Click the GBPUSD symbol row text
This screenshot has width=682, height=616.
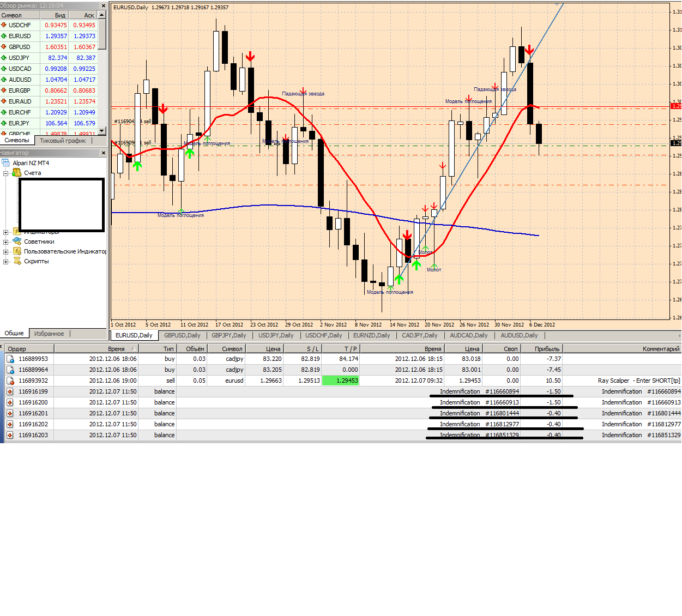(x=20, y=47)
